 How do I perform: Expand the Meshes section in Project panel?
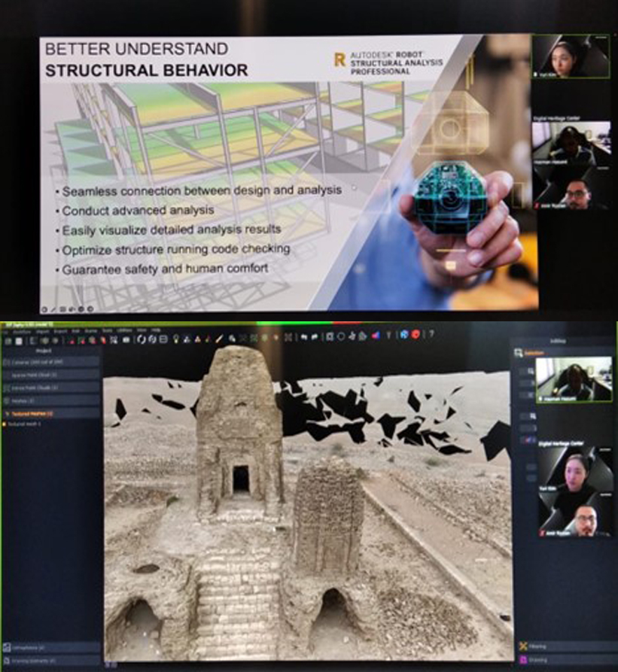click(50, 400)
